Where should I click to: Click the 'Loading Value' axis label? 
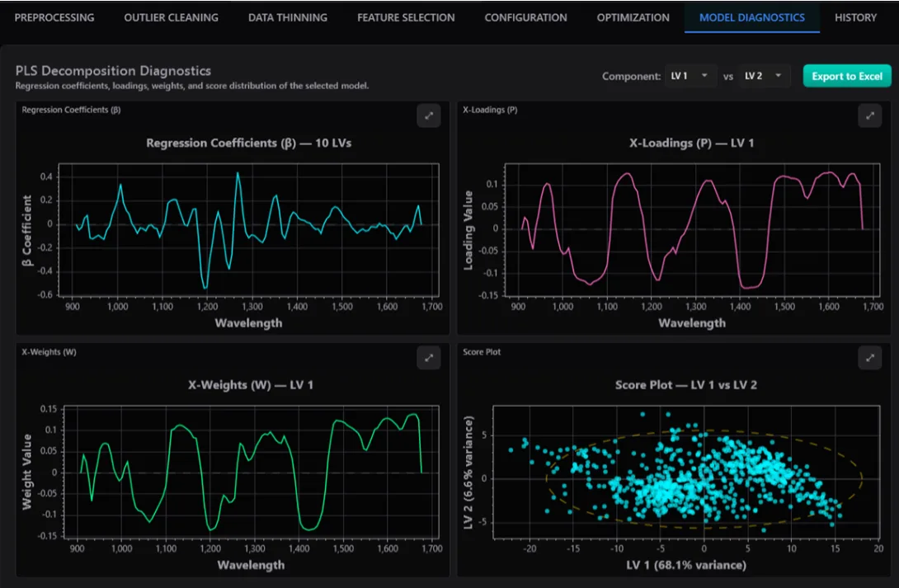(468, 230)
